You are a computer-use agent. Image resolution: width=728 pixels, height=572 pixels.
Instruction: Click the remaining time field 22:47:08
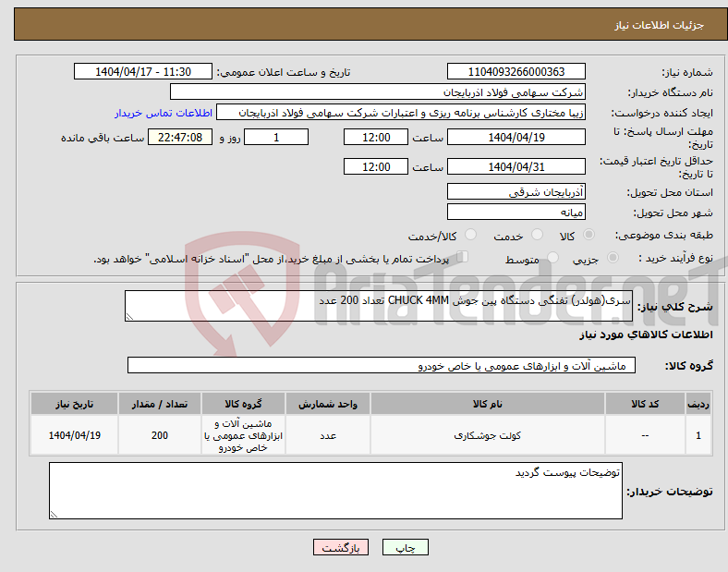click(x=180, y=137)
